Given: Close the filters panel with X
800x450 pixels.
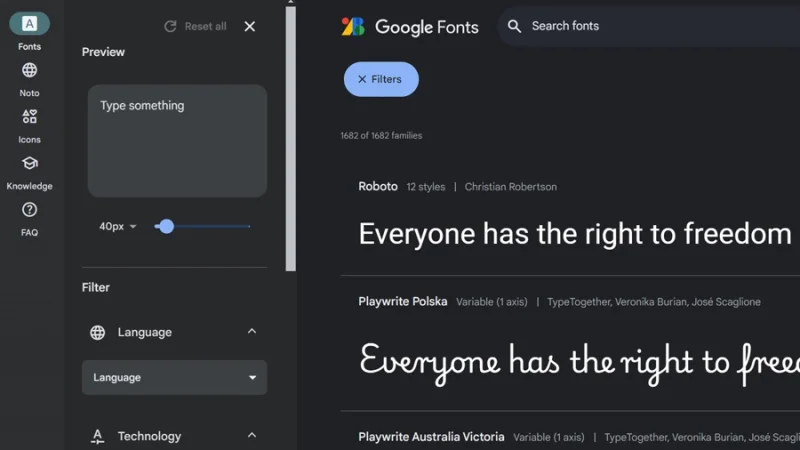Looking at the screenshot, I should tap(249, 27).
